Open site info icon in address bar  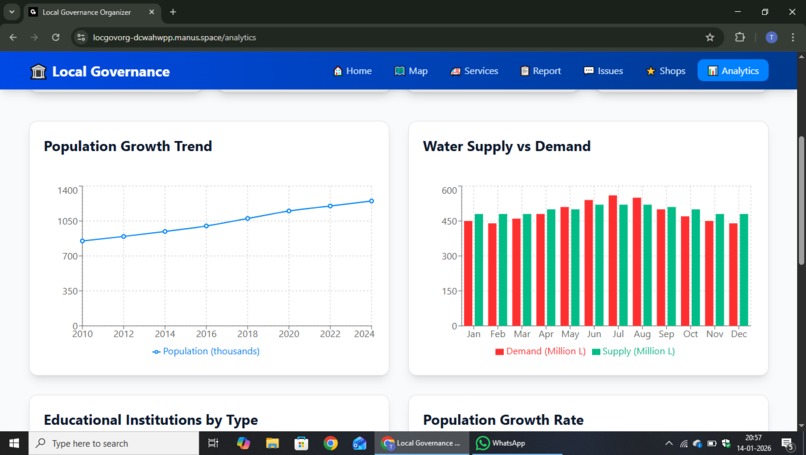(x=81, y=38)
